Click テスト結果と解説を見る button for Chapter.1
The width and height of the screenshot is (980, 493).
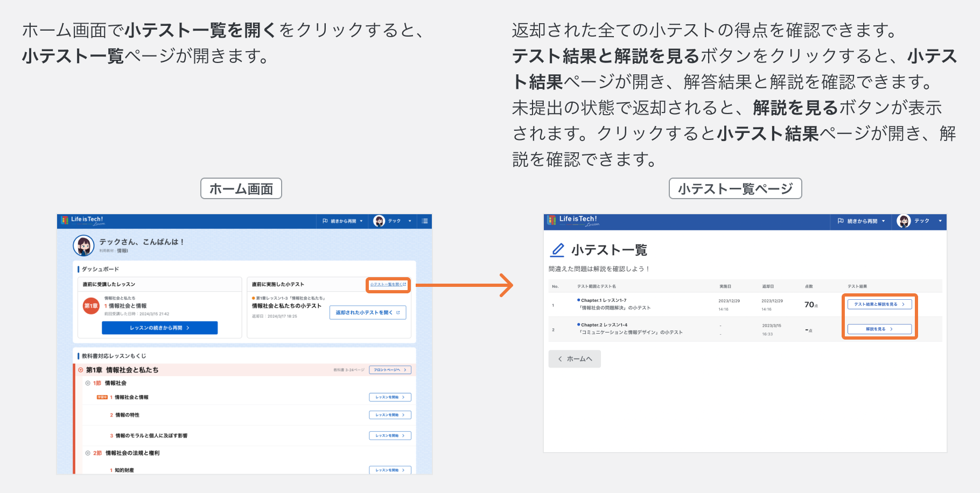click(x=880, y=304)
